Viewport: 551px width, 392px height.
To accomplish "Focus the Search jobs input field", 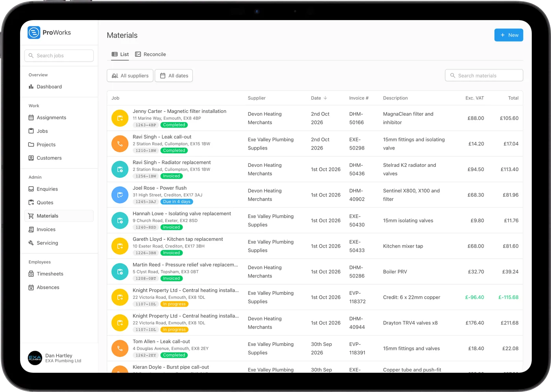I will click(59, 55).
